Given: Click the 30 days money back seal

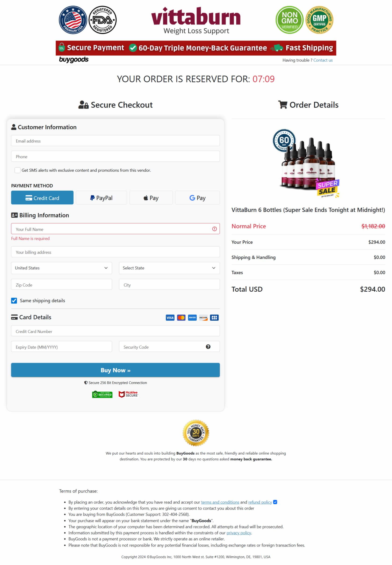Looking at the screenshot, I should pyautogui.click(x=196, y=433).
